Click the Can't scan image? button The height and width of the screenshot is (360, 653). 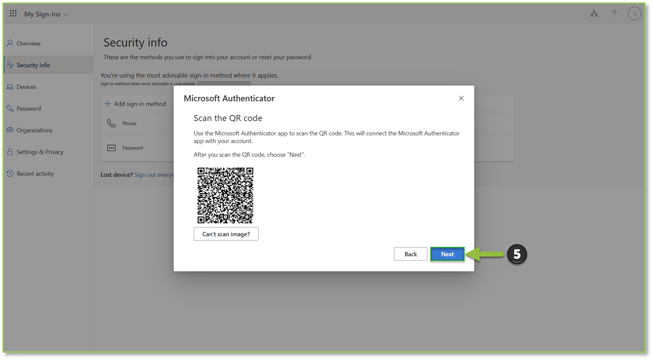(x=226, y=234)
